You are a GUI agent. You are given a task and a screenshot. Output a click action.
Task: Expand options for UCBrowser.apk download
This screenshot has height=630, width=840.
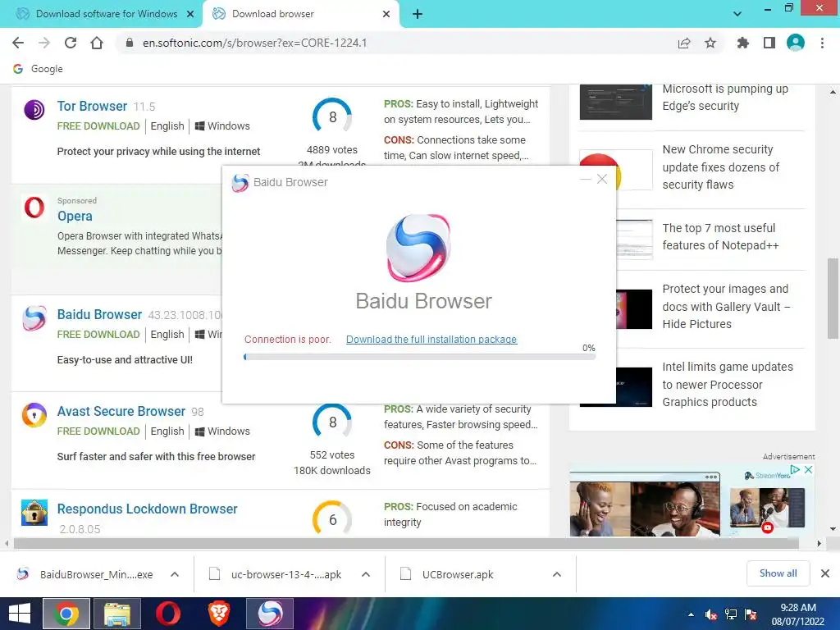557,574
